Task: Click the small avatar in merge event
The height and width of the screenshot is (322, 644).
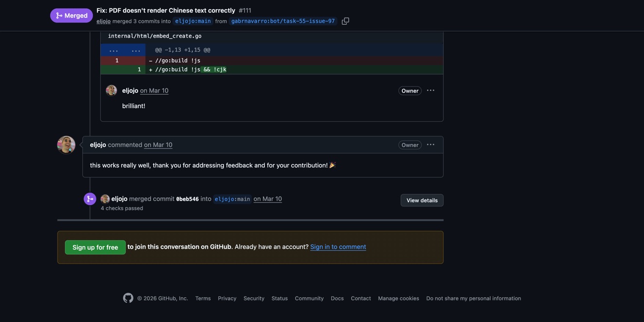Action: click(x=105, y=199)
